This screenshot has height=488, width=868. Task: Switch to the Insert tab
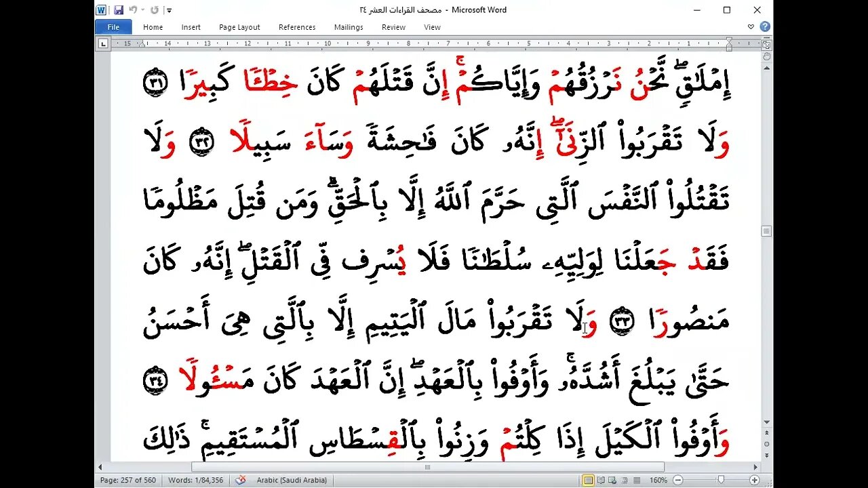click(191, 27)
